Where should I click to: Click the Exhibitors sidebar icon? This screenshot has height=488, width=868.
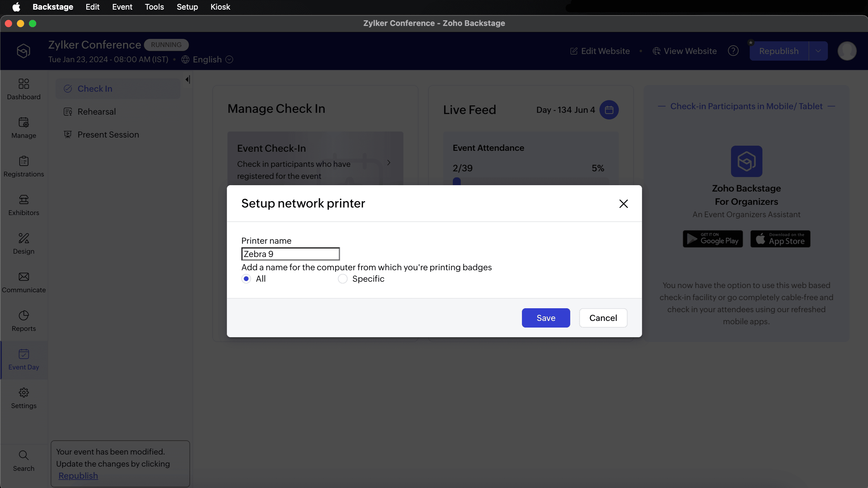click(24, 199)
